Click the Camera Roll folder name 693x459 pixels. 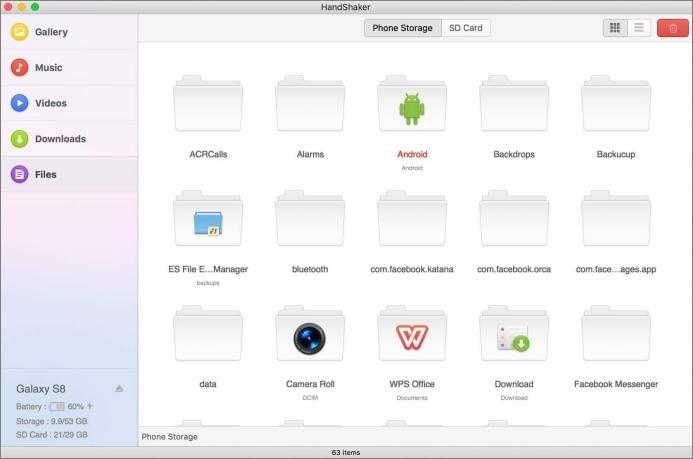[x=310, y=384]
